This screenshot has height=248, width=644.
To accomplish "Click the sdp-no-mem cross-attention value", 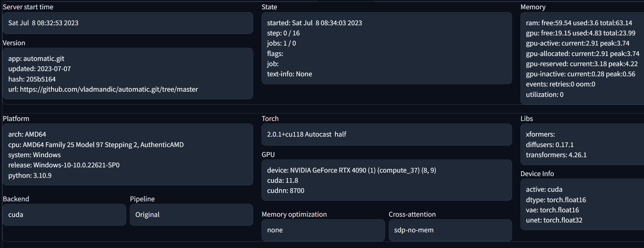I will 414,230.
